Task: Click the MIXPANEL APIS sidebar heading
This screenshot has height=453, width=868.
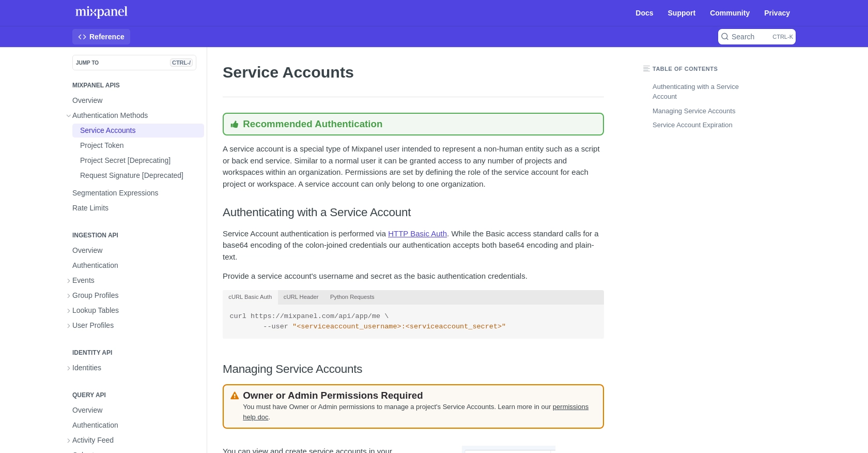Action: pos(96,85)
